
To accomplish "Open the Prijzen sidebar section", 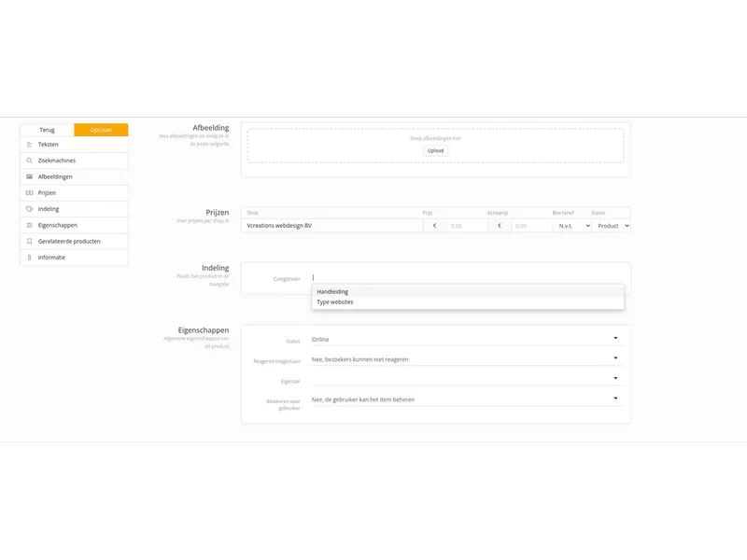I will pos(75,193).
